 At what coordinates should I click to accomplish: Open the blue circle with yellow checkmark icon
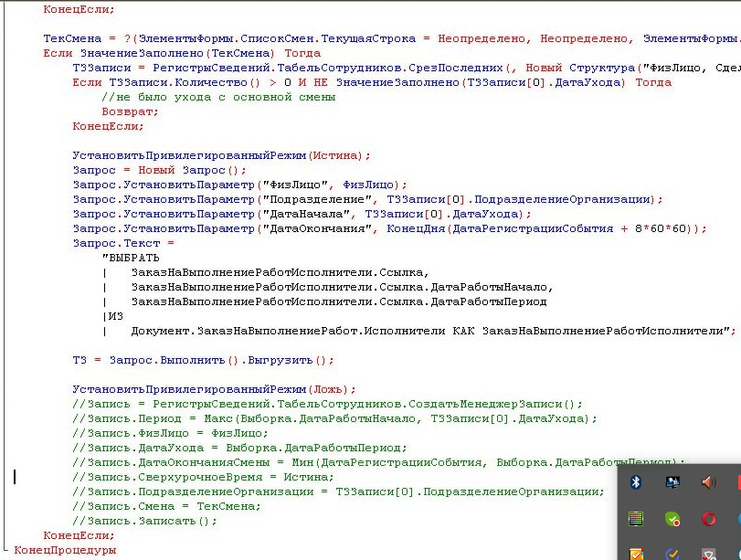[x=673, y=553]
